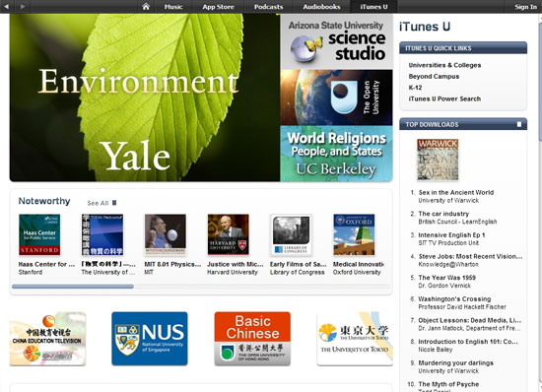Open NUS National University of Singapore tile
Viewport: 542px width, 392px height.
150,339
